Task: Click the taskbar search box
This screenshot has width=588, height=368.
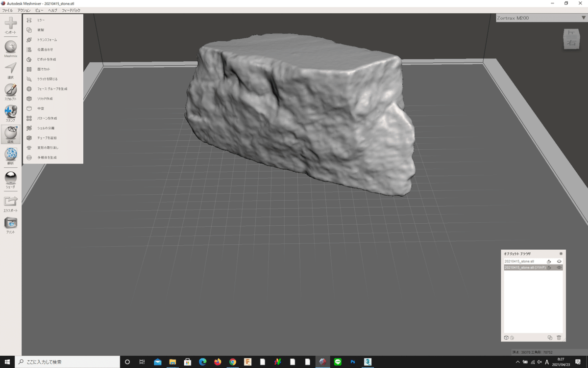Action: point(67,362)
